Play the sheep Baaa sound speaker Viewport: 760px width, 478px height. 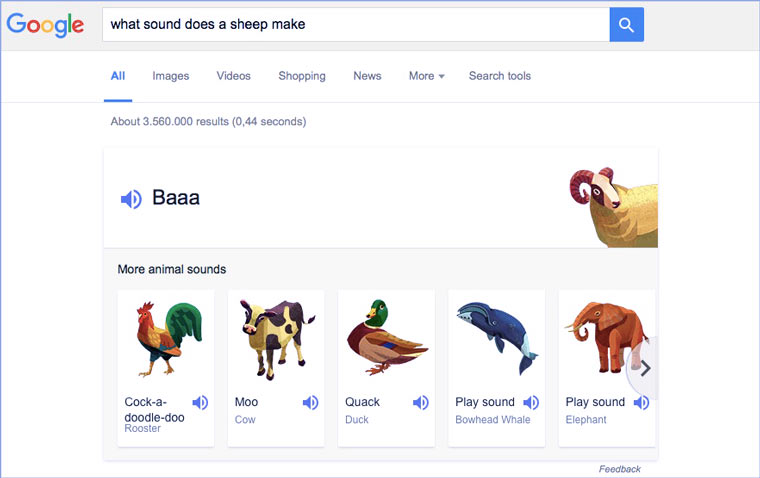[131, 199]
